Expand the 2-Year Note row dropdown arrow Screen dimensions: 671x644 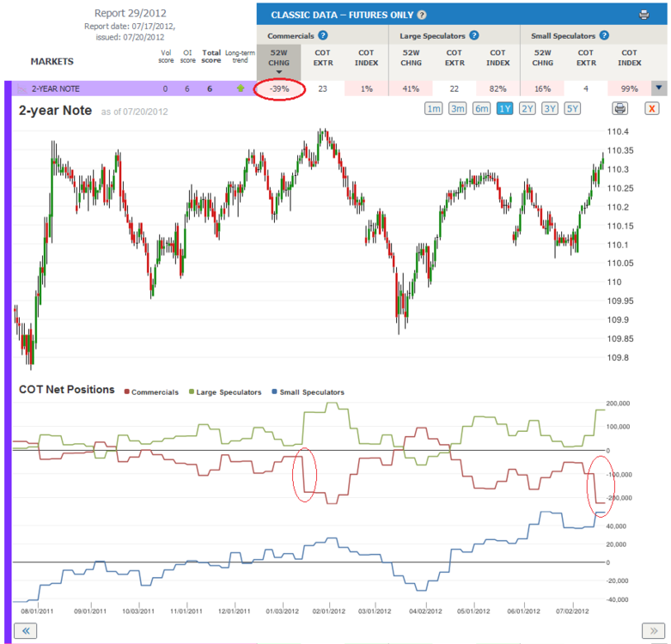tap(659, 88)
